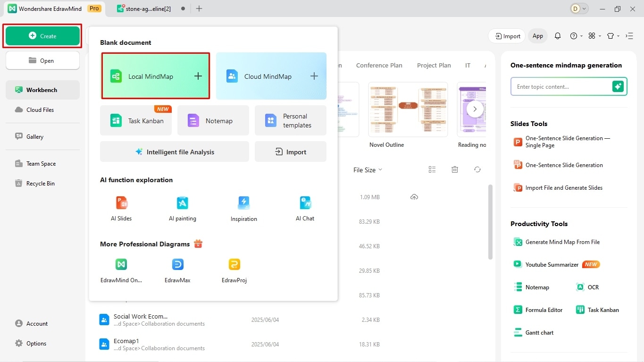Click the green Create button
This screenshot has width=644, height=362.
42,36
